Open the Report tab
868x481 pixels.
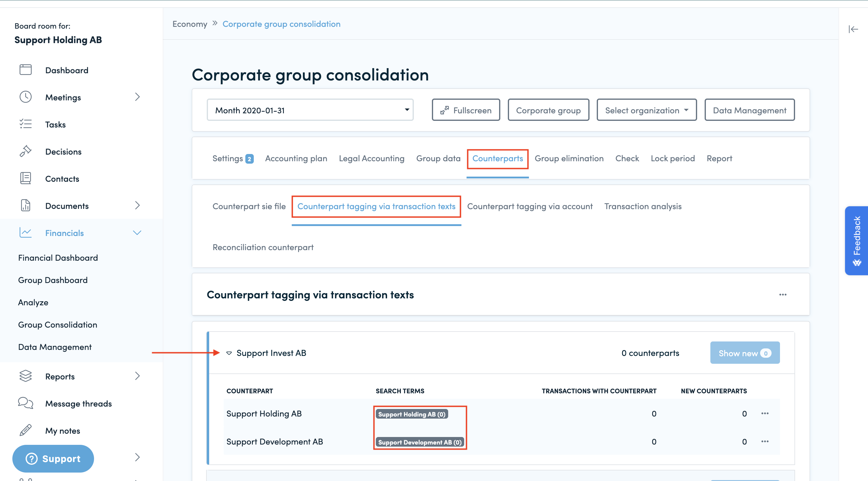[x=719, y=158]
